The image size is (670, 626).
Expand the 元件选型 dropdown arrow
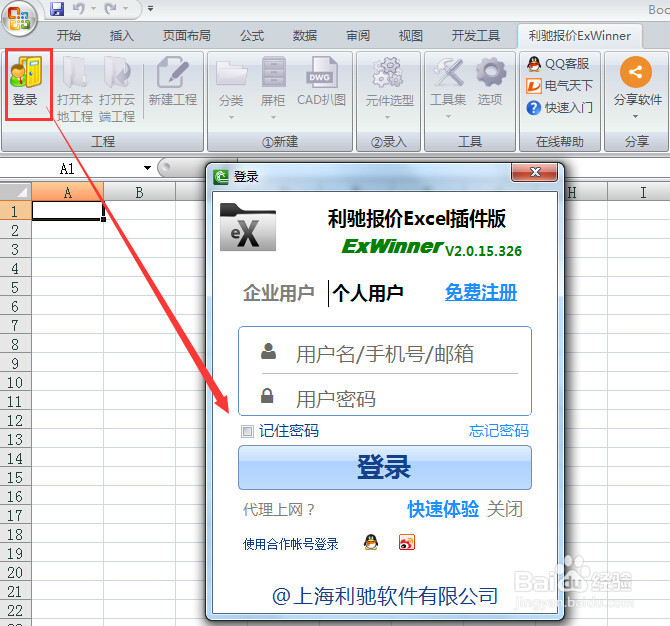click(388, 118)
